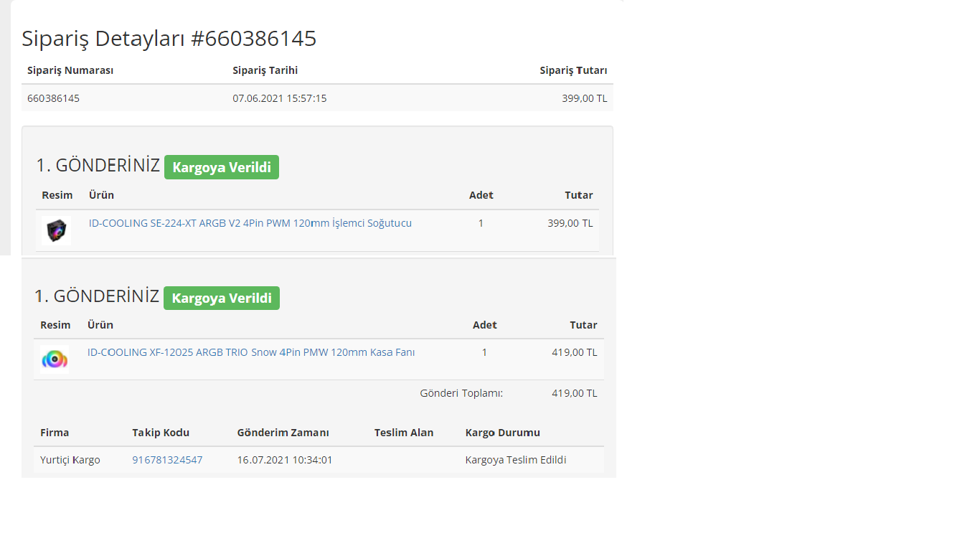The width and height of the screenshot is (980, 551).
Task: Click the 419,00 TL amount in the XF-12025 row
Action: coord(575,352)
